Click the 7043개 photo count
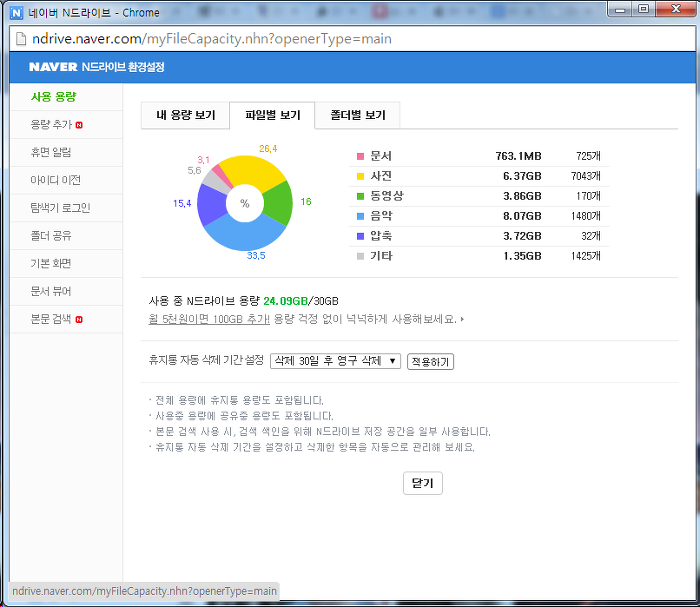Screen dimensions: 700x607 (x=586, y=176)
